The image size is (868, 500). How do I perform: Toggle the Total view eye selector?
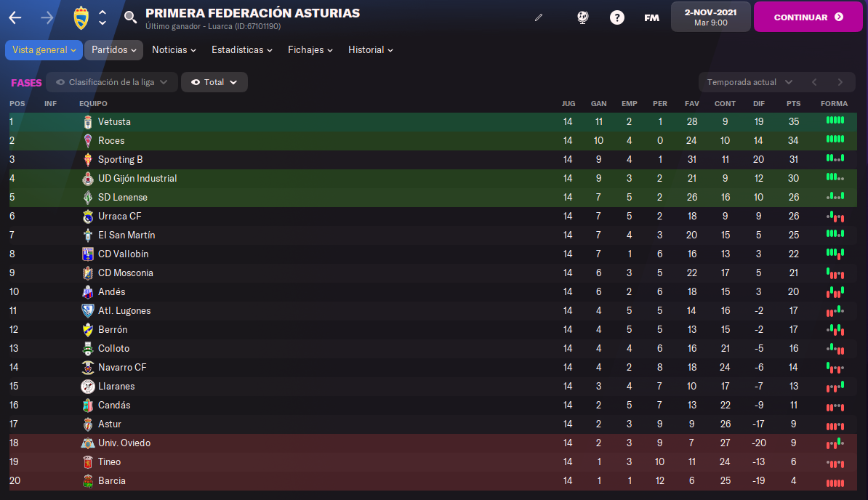(x=214, y=82)
